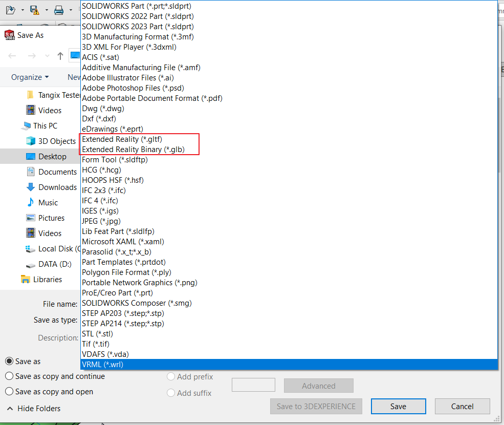Select eDrawings (*.eprt) file type
504x425 pixels.
point(289,129)
